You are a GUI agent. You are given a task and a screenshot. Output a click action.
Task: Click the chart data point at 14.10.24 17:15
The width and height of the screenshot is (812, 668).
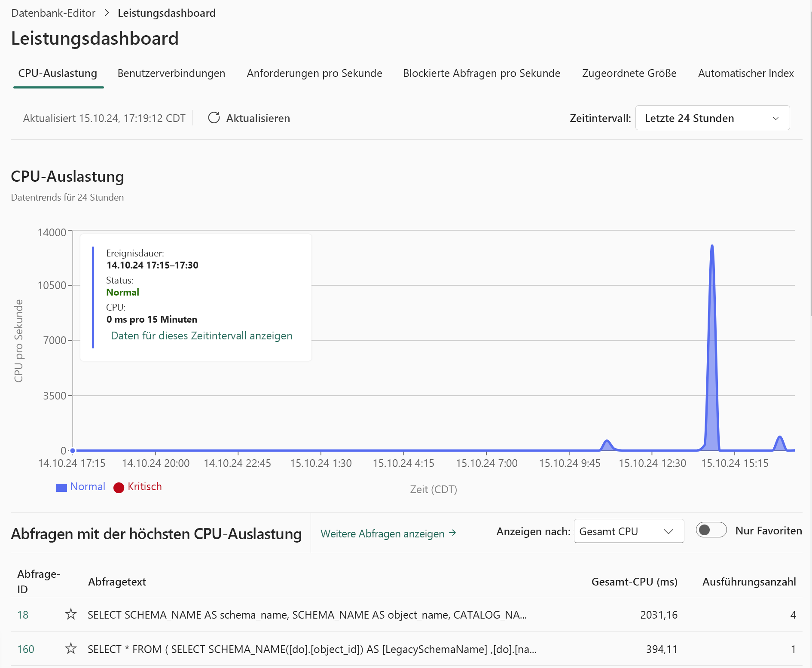coord(73,451)
